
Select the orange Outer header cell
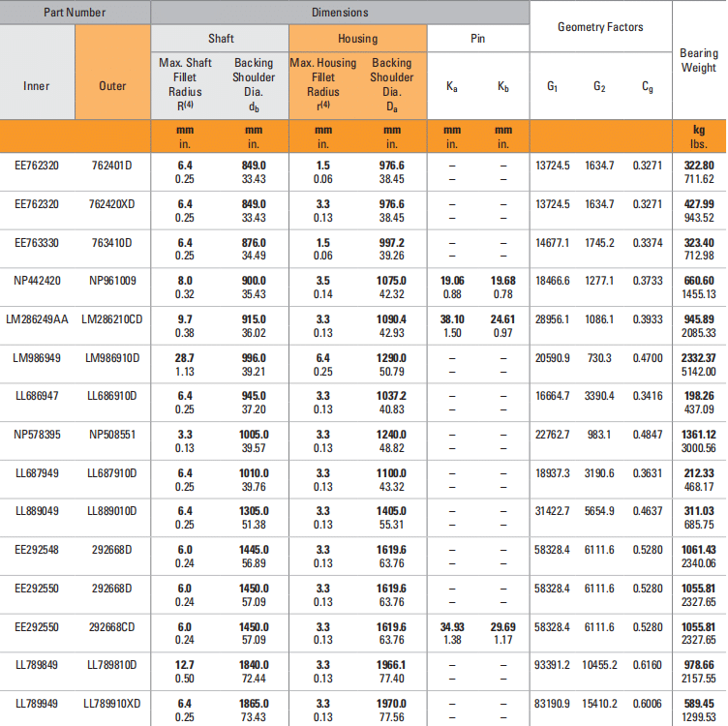click(x=112, y=86)
